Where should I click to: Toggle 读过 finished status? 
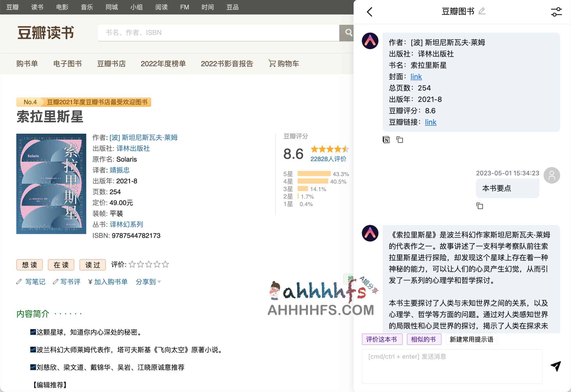92,265
